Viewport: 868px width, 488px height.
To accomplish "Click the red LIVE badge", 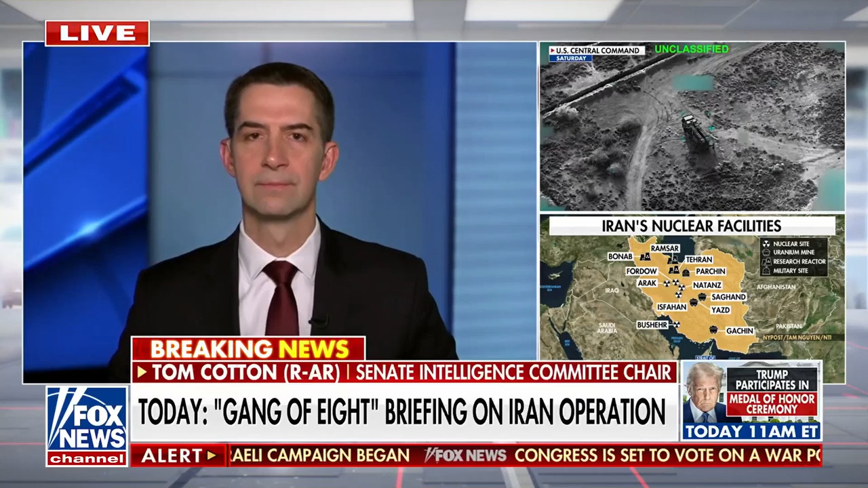I will click(97, 33).
